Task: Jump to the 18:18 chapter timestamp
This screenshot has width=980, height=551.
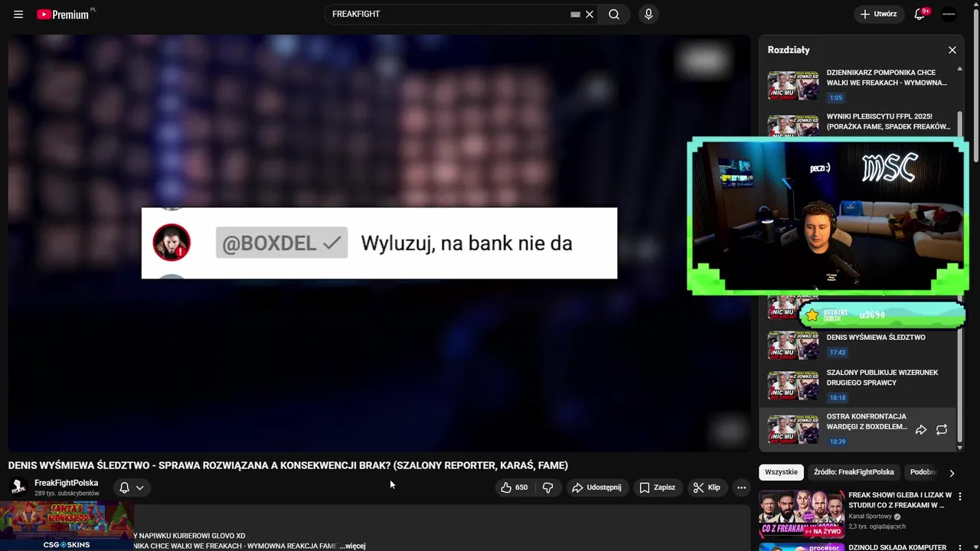Action: [x=838, y=398]
